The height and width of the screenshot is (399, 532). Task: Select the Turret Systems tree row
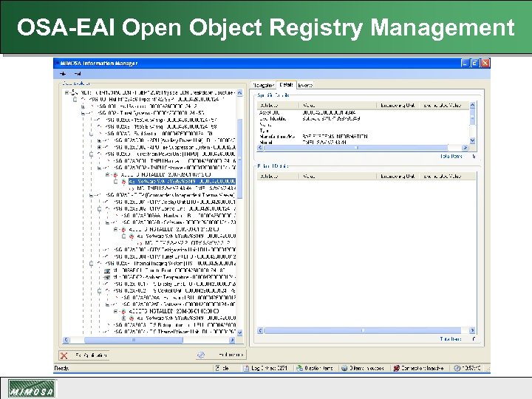151,113
